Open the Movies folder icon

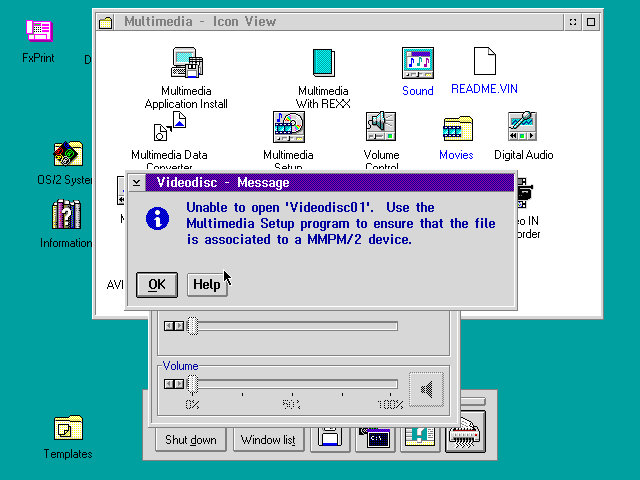click(x=458, y=128)
